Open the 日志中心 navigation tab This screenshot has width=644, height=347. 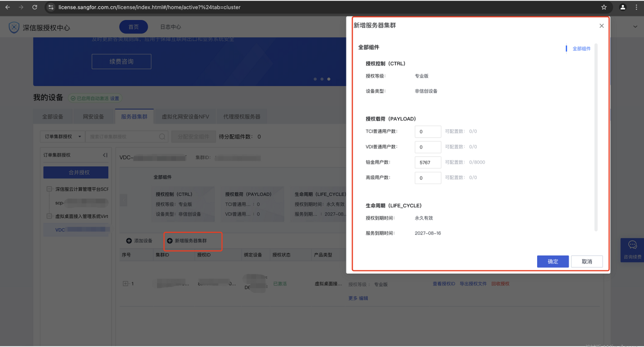[x=171, y=27]
